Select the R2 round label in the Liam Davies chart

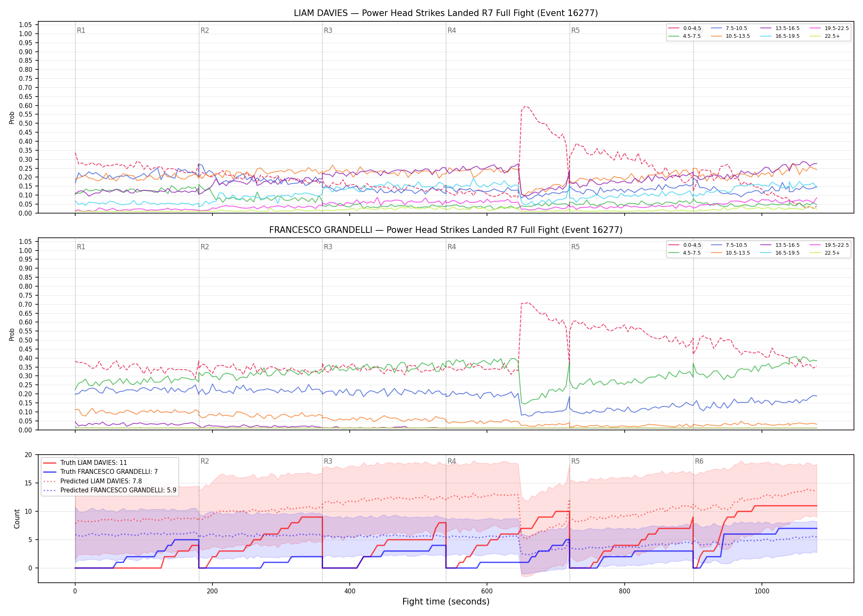pyautogui.click(x=205, y=30)
